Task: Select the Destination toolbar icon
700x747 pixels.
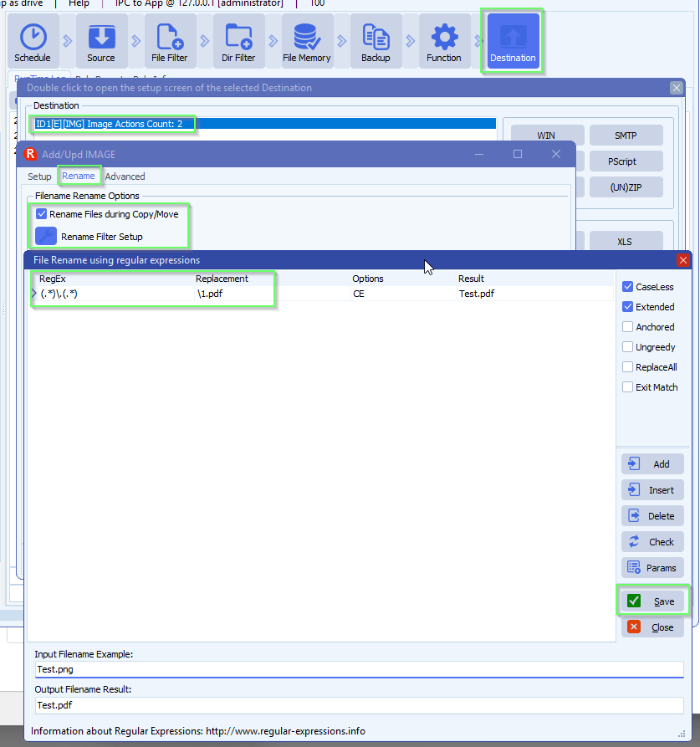Action: coord(513,40)
